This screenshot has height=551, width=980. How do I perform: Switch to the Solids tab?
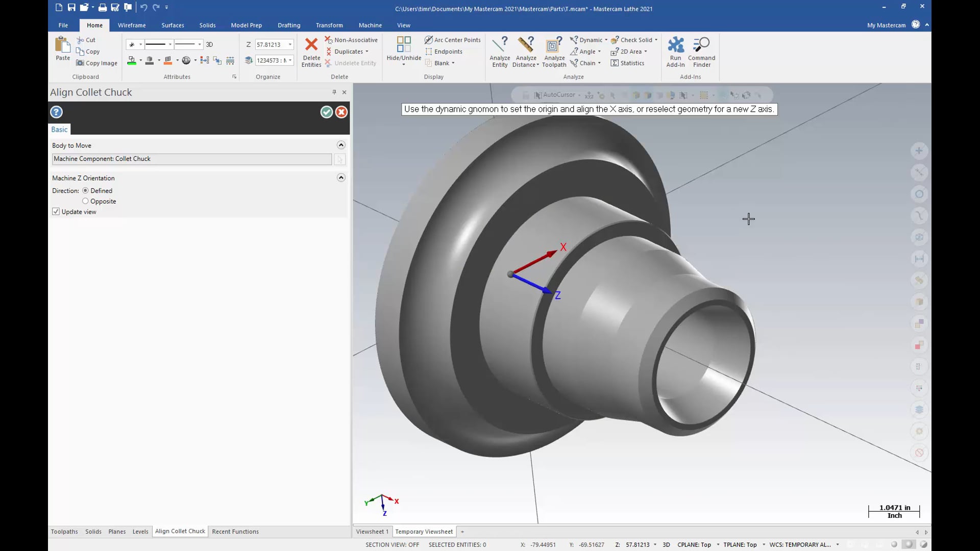pyautogui.click(x=207, y=25)
